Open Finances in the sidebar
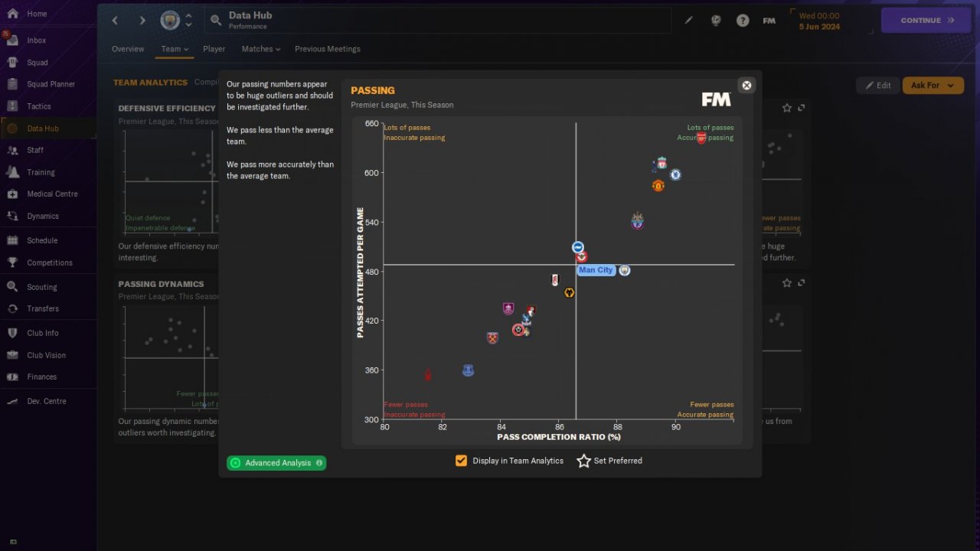This screenshot has height=551, width=980. 48,377
